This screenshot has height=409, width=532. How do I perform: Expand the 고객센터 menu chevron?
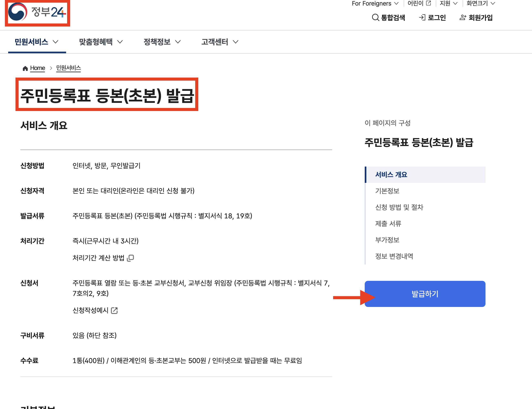[235, 42]
